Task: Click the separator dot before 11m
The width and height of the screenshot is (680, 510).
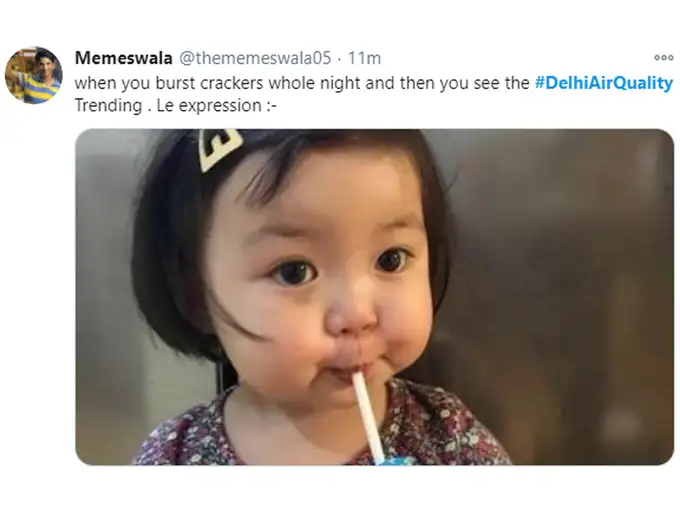Action: pyautogui.click(x=340, y=59)
